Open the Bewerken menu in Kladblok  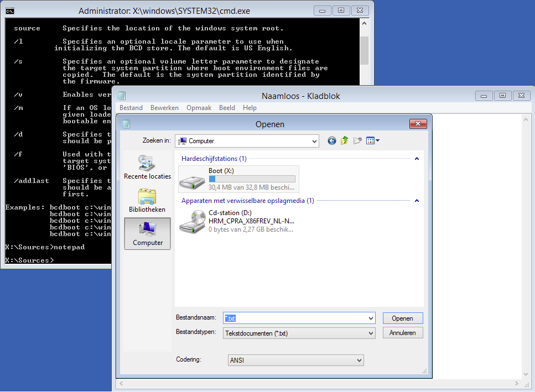pyautogui.click(x=164, y=108)
